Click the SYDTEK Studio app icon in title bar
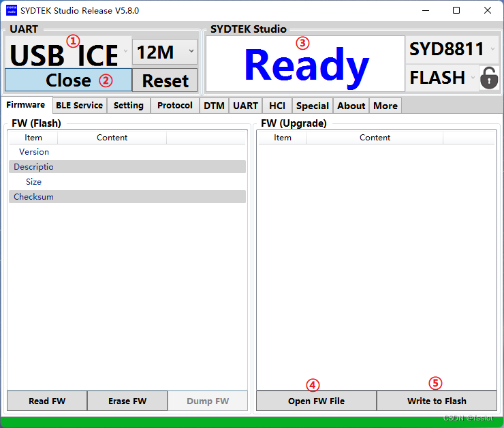Viewport: 504px width, 428px height. click(x=12, y=10)
